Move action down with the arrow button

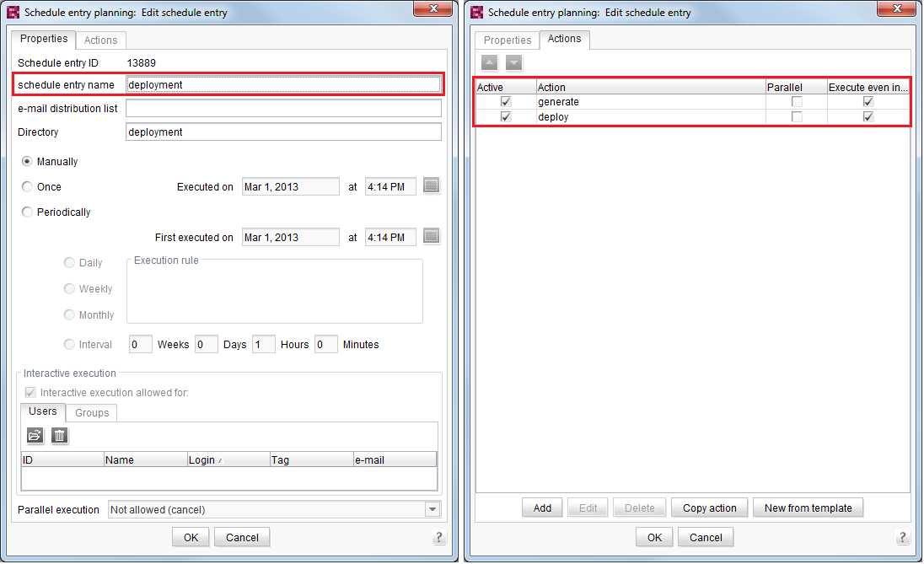pyautogui.click(x=514, y=62)
